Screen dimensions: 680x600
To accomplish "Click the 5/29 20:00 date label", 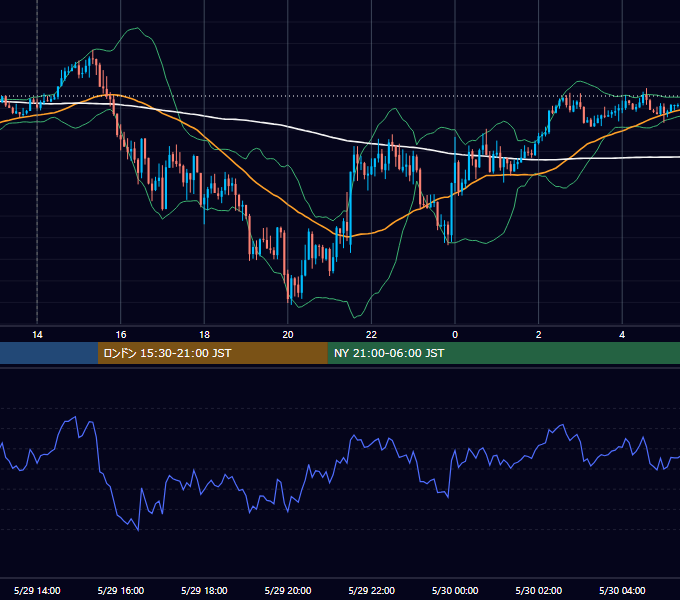I will 288,590.
